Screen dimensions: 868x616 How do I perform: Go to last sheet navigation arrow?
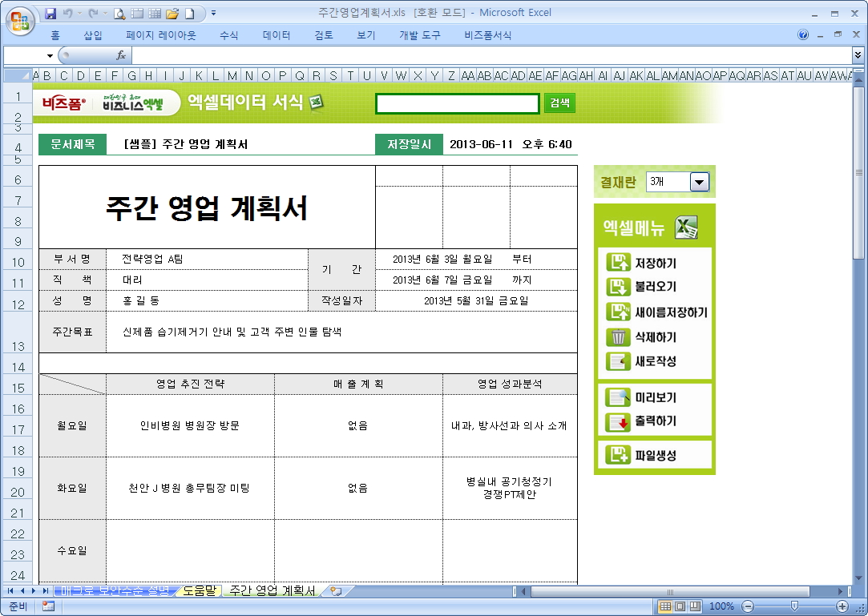pos(46,590)
